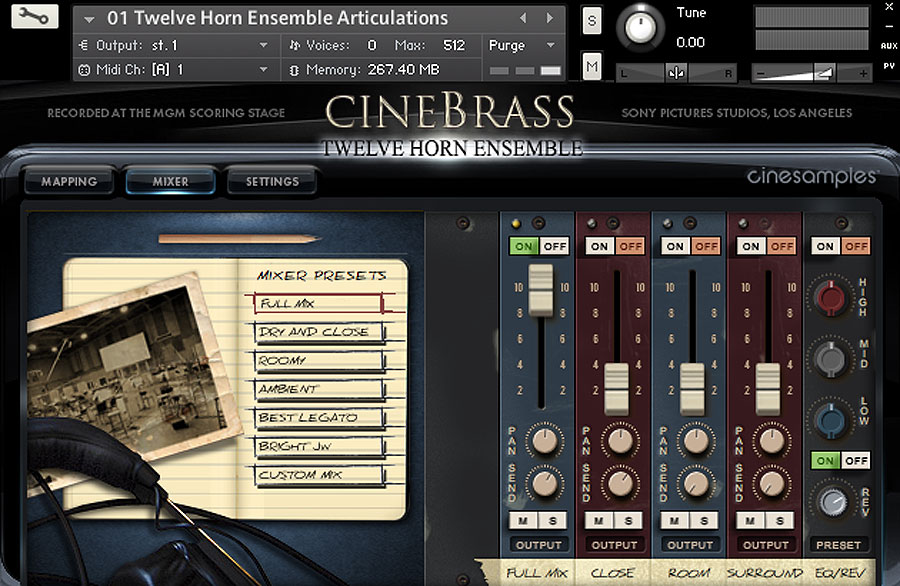This screenshot has width=900, height=586.
Task: Click the Close channel OFF button
Action: (x=630, y=246)
